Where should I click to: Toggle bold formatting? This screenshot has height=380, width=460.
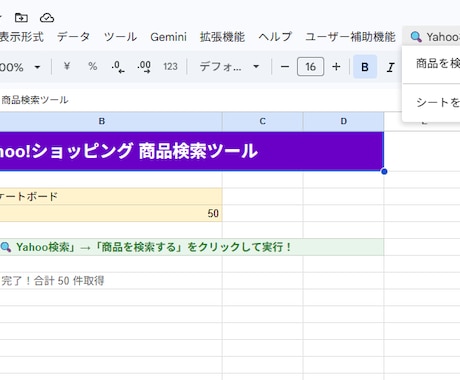tap(365, 67)
